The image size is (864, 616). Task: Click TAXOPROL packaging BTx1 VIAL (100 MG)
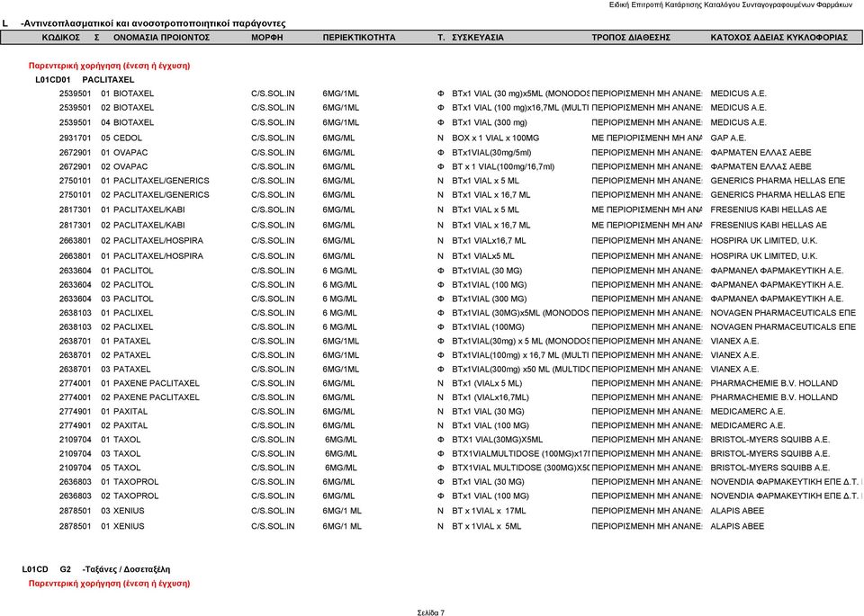click(490, 496)
